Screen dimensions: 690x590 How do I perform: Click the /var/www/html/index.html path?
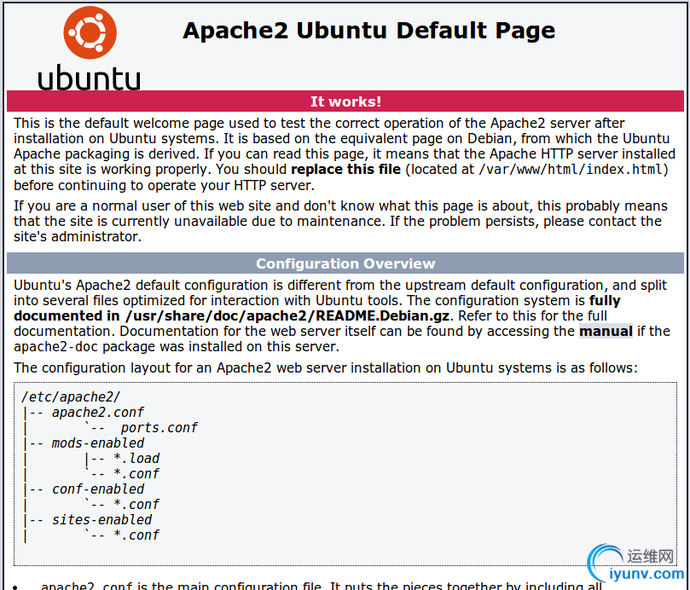coord(570,169)
